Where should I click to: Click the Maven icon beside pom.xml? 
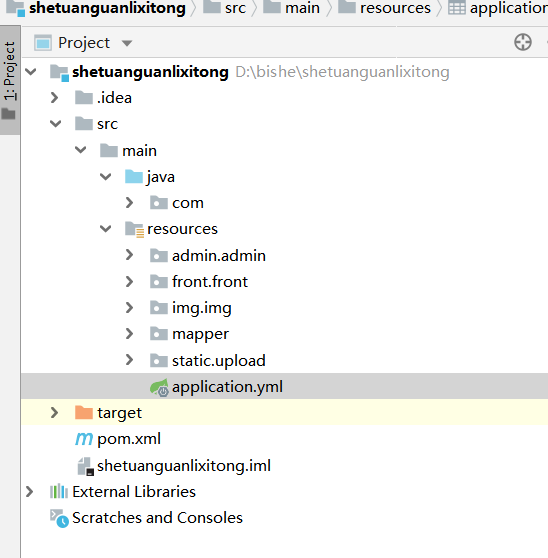[x=84, y=439]
